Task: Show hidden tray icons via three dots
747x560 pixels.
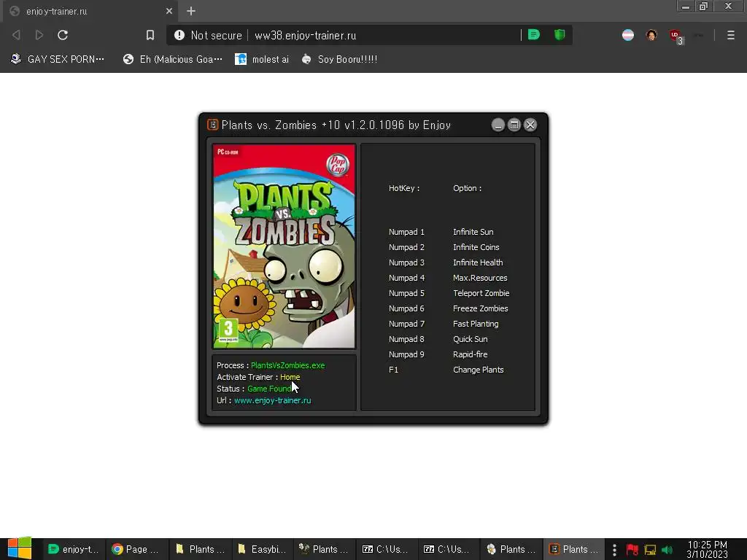Action: [x=614, y=550]
